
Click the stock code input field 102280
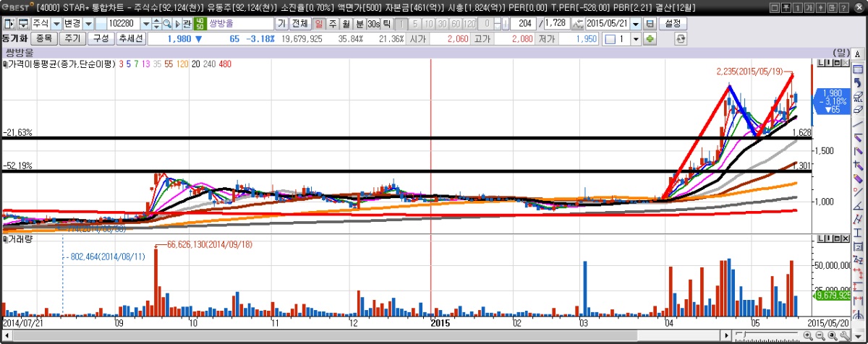pos(124,24)
